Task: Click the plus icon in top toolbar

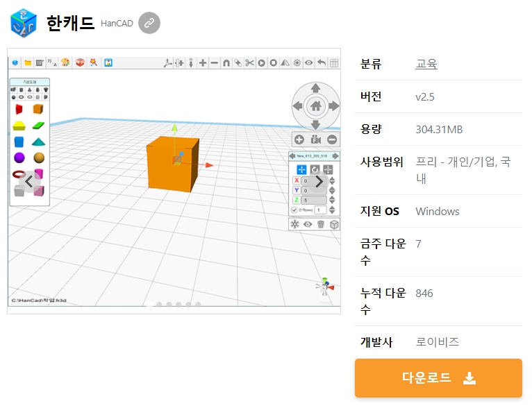Action: [x=203, y=62]
